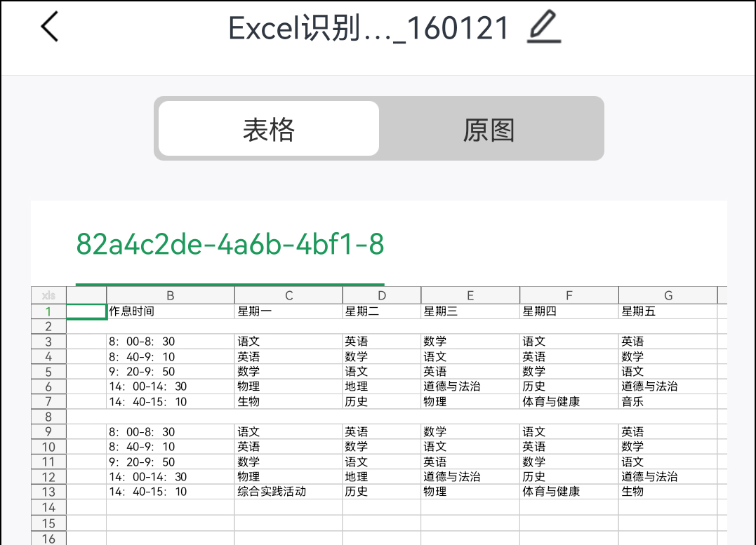Tap the xls icon in the sheet corner

[x=48, y=295]
